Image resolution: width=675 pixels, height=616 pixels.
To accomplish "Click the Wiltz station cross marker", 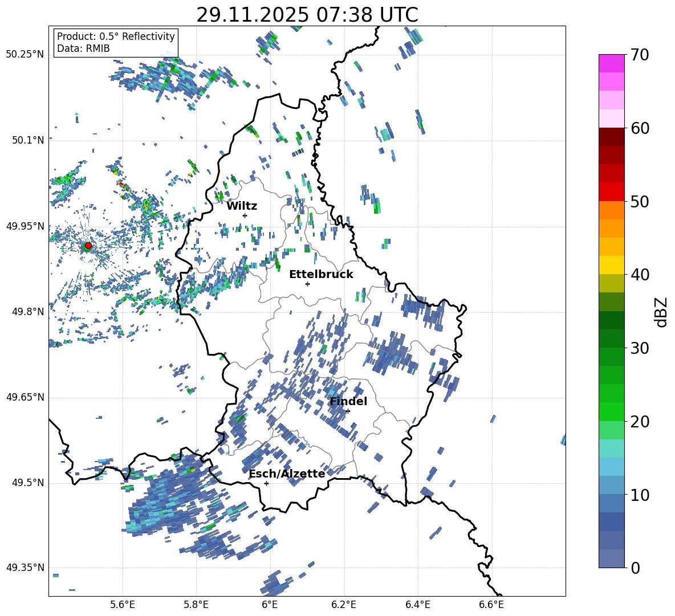I will tap(245, 215).
